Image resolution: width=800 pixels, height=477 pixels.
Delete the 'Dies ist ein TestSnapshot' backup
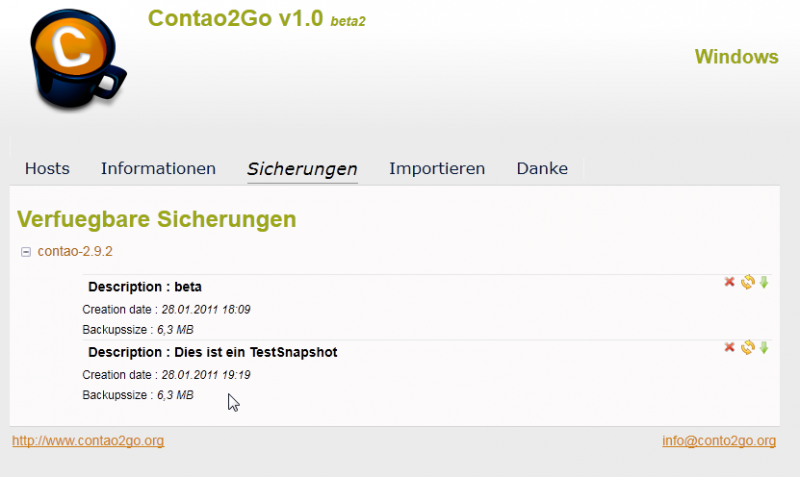pos(730,347)
